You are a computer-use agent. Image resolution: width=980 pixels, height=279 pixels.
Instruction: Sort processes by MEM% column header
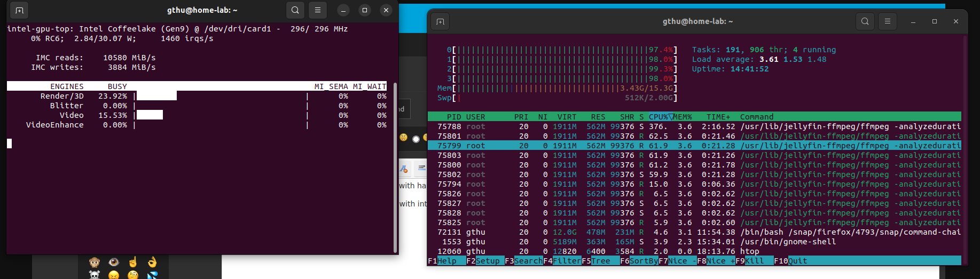682,117
